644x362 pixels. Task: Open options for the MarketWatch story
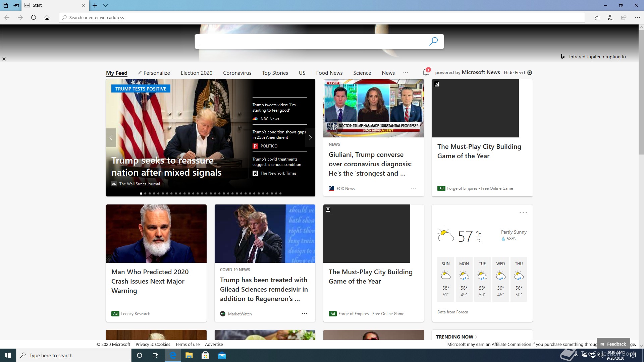(305, 314)
